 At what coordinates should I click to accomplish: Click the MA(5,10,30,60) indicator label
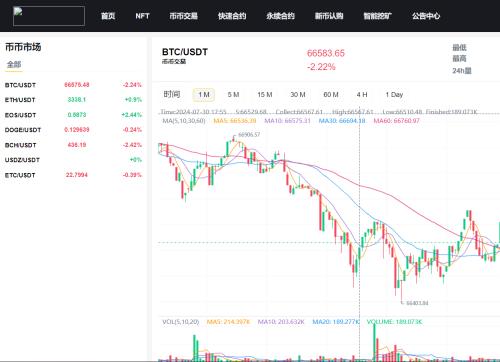coord(184,120)
